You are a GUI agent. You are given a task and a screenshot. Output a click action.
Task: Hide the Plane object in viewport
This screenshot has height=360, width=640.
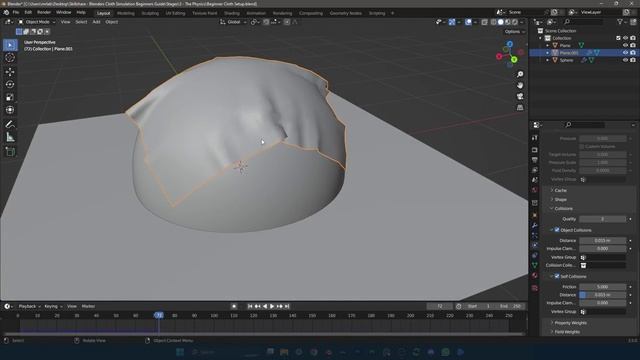(x=625, y=45)
